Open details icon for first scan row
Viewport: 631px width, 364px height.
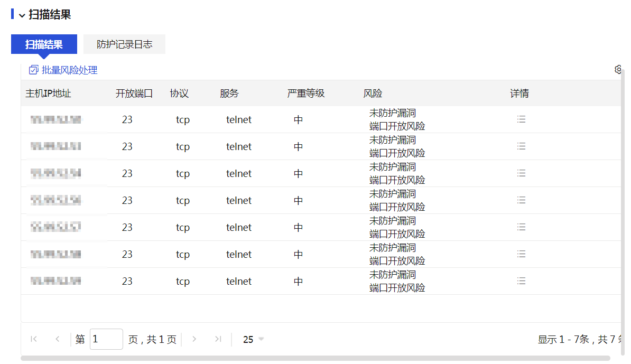tap(521, 119)
